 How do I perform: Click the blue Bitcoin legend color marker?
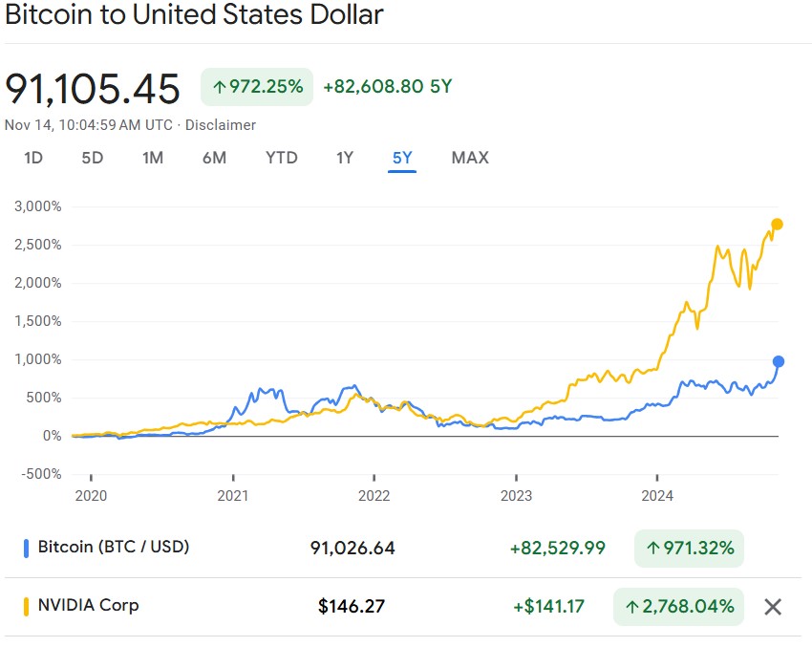tap(26, 548)
